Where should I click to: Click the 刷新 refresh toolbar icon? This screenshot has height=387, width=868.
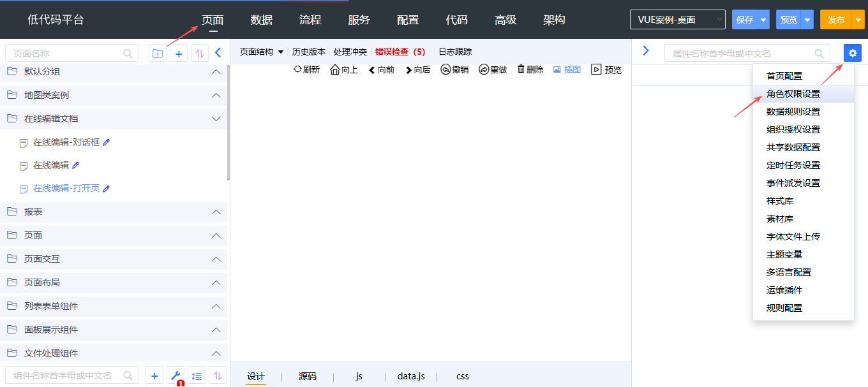coord(297,69)
